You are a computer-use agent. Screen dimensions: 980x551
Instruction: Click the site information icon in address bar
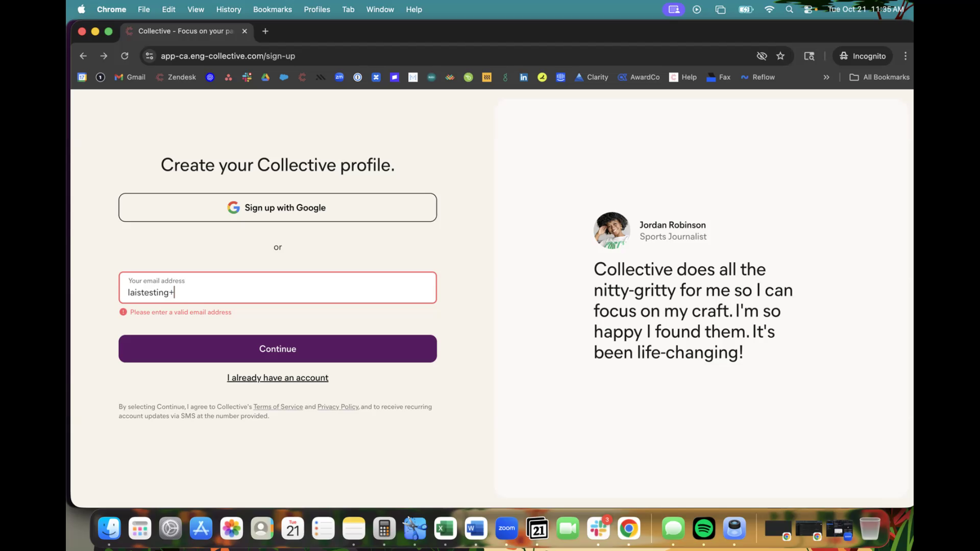coord(150,56)
